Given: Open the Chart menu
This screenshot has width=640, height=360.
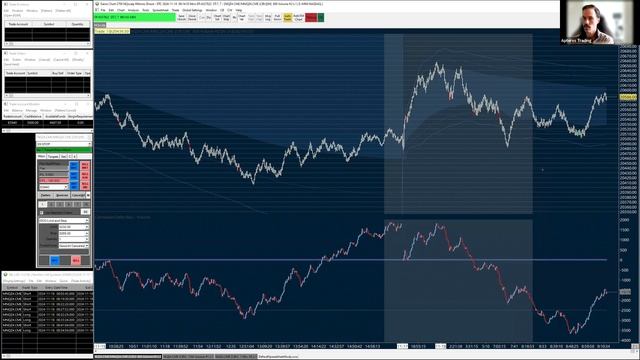Looking at the screenshot, I should point(121,10).
